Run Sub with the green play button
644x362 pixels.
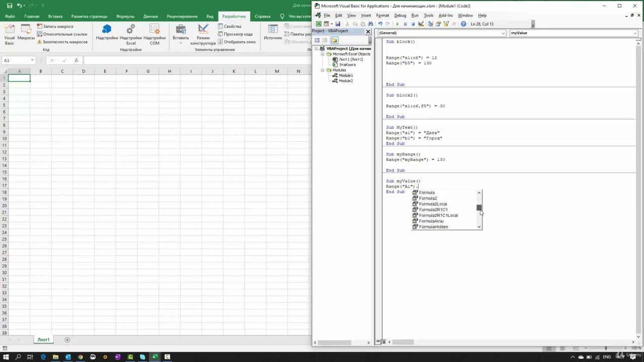click(x=397, y=24)
